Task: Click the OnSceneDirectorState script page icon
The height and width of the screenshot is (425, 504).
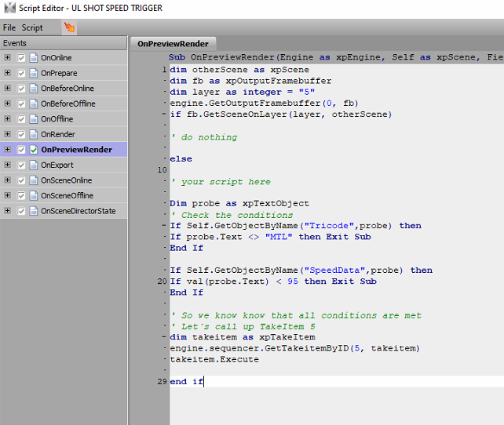Action: click(34, 211)
